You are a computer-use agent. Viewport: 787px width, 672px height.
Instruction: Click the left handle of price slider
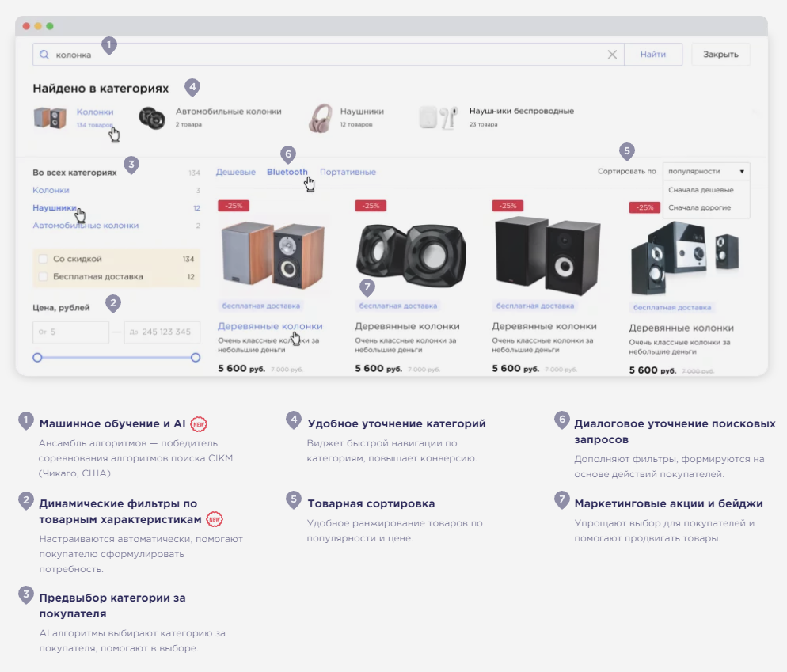37,357
